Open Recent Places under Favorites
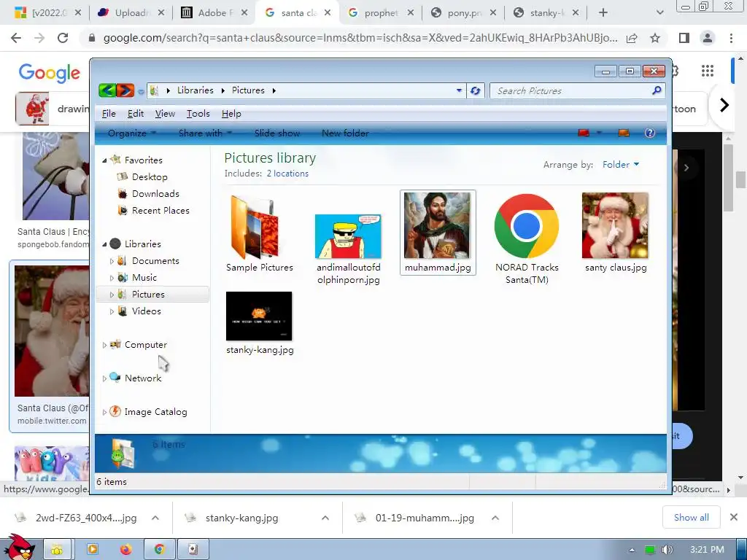747x560 pixels. pyautogui.click(x=160, y=210)
